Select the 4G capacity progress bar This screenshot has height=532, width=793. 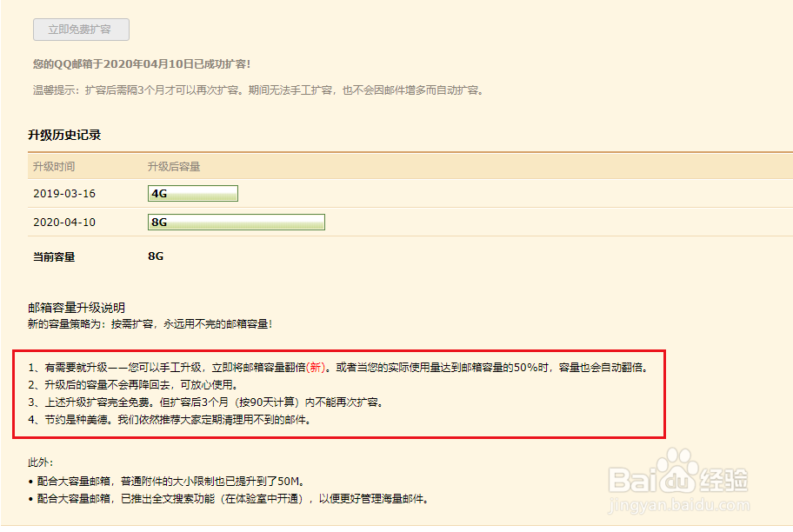[192, 193]
